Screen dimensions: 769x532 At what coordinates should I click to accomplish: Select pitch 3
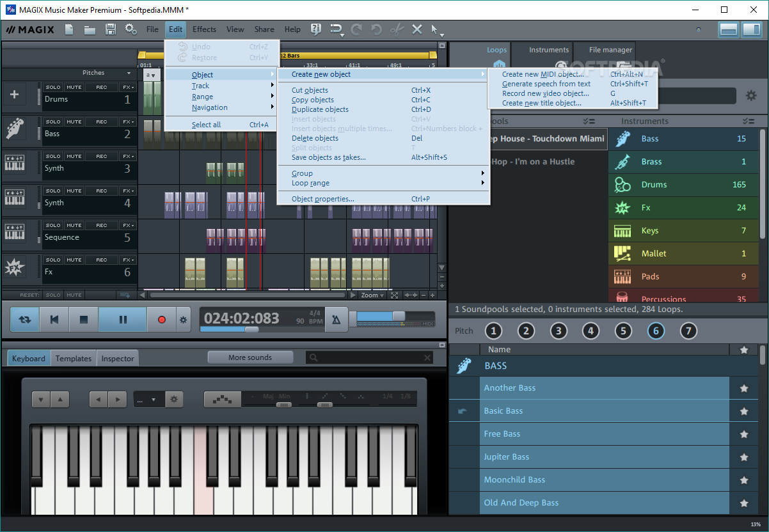(559, 331)
